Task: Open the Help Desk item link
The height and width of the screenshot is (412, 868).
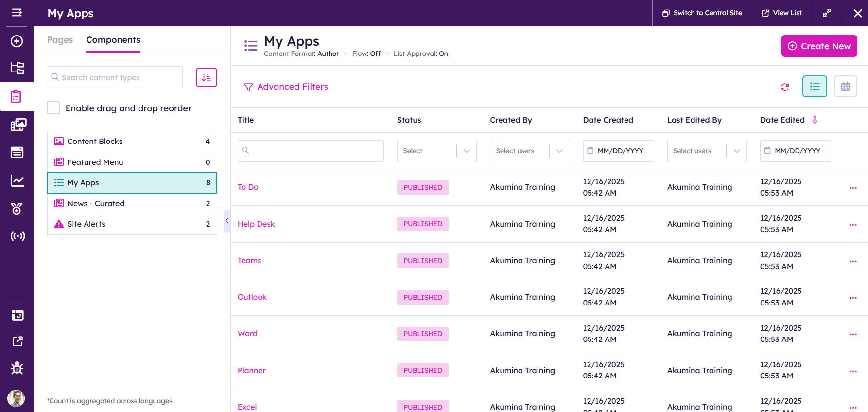Action: (x=256, y=224)
